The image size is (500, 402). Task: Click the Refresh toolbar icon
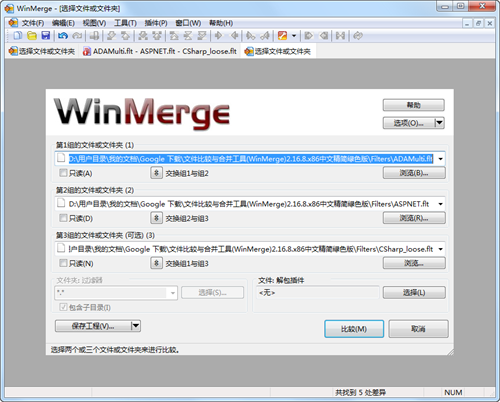click(357, 35)
